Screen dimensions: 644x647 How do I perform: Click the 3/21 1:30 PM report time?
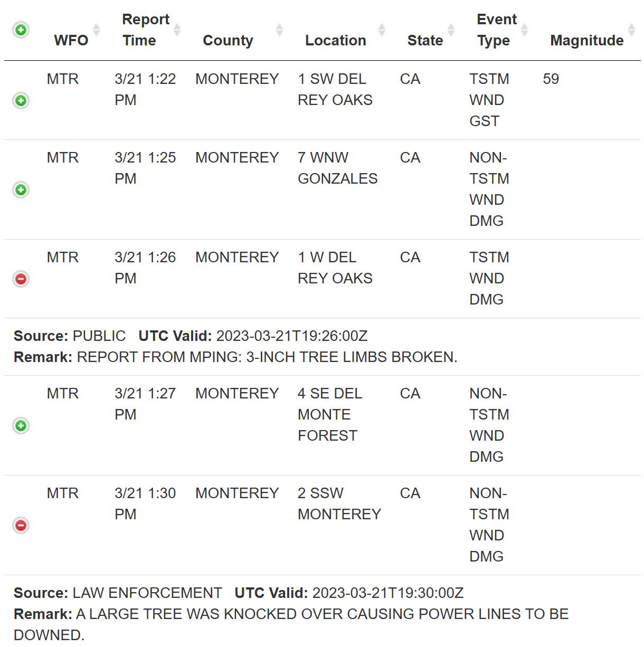click(x=145, y=503)
